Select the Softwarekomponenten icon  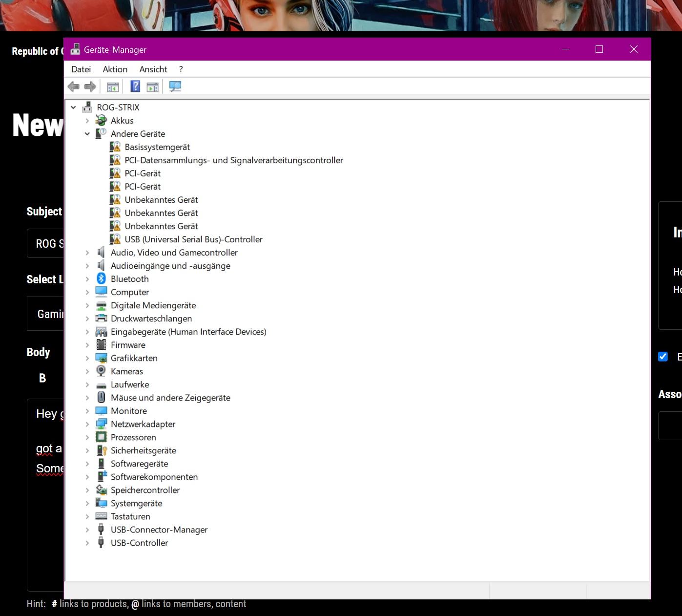tap(101, 476)
